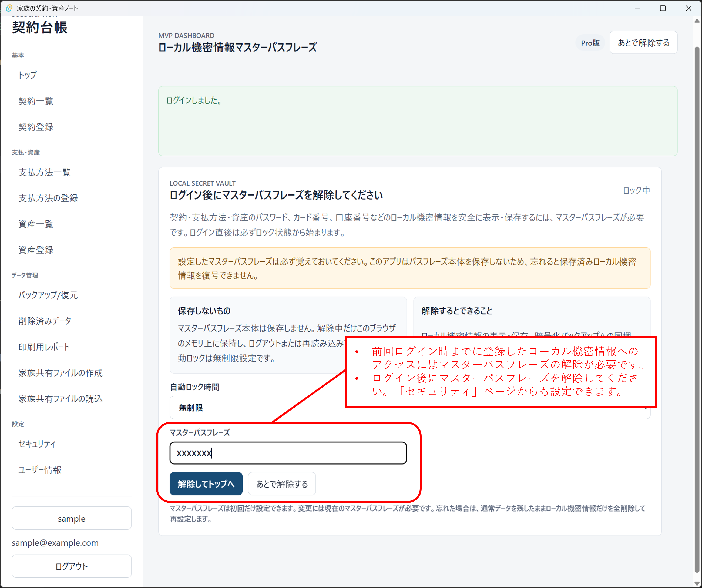This screenshot has height=588, width=702.
Task: Open the トップ page in sidebar
Action: tap(28, 75)
